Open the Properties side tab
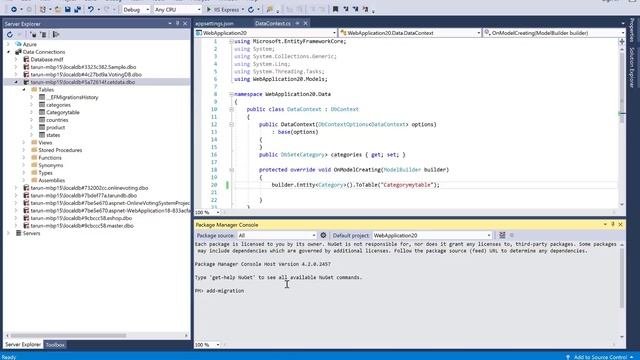 (632, 29)
